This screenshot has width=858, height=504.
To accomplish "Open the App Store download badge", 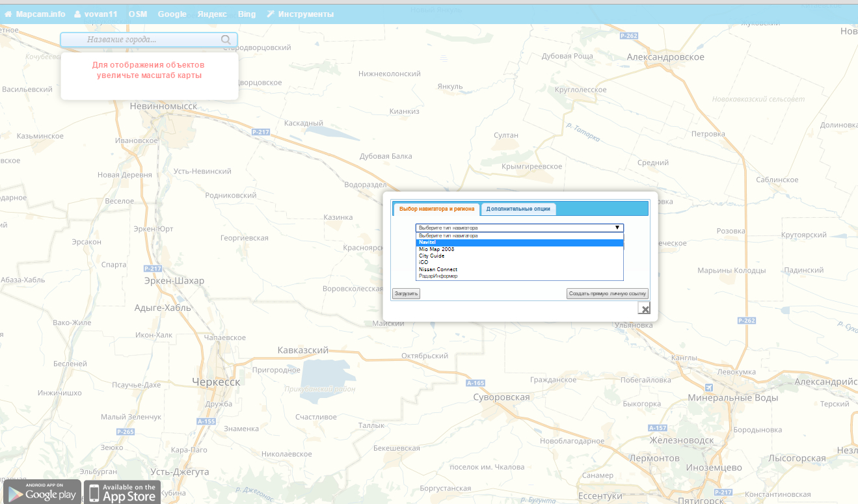I will 122,492.
